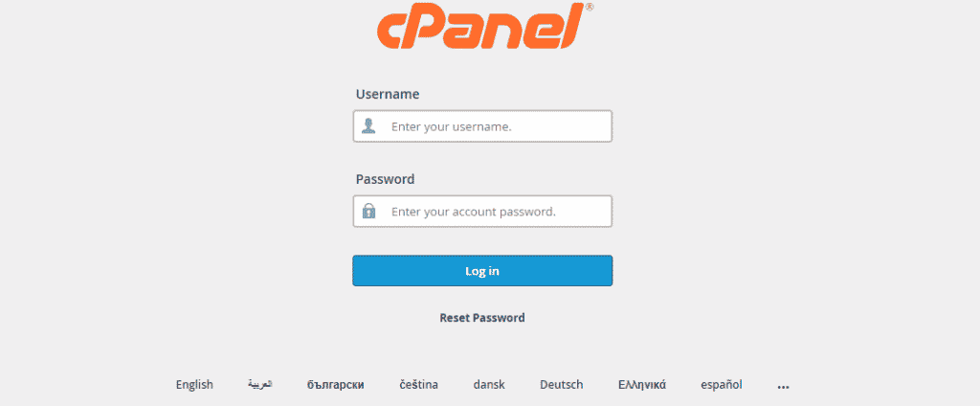Click the 'Enter your account password.' placeholder text

pos(473,212)
